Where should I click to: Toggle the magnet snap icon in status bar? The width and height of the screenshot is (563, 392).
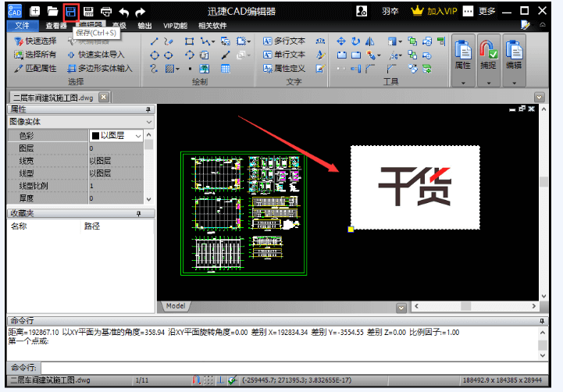coord(197,380)
